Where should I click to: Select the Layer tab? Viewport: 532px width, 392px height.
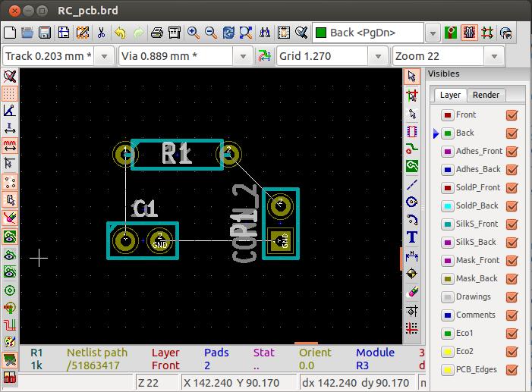pyautogui.click(x=450, y=95)
